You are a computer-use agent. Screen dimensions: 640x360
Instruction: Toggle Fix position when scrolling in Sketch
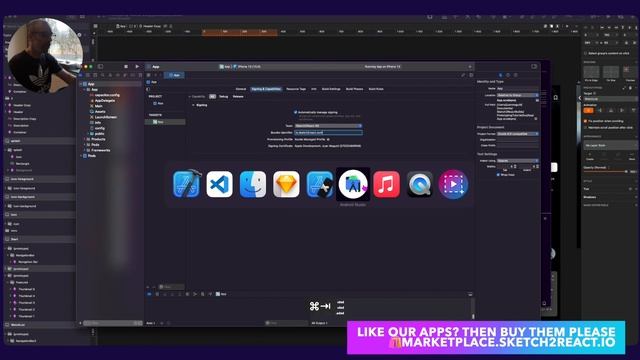point(585,121)
